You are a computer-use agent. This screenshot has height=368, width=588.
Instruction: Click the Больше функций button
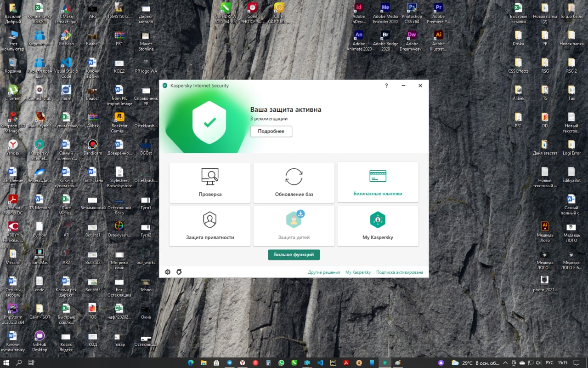(x=294, y=254)
